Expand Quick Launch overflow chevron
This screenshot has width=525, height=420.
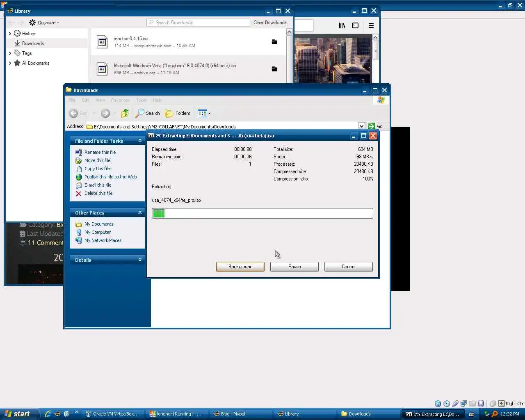coord(76,412)
